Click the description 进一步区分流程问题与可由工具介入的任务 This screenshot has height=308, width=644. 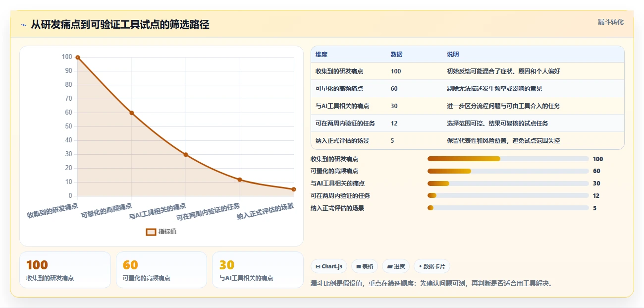click(503, 106)
